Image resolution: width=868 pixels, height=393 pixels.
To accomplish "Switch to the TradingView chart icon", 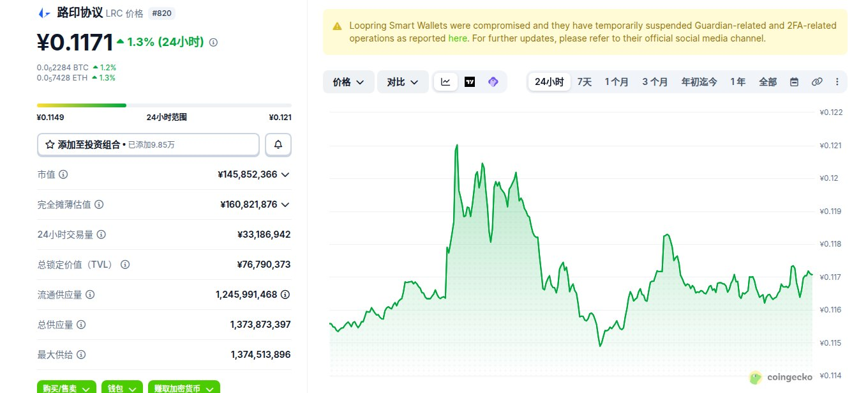I will click(470, 82).
